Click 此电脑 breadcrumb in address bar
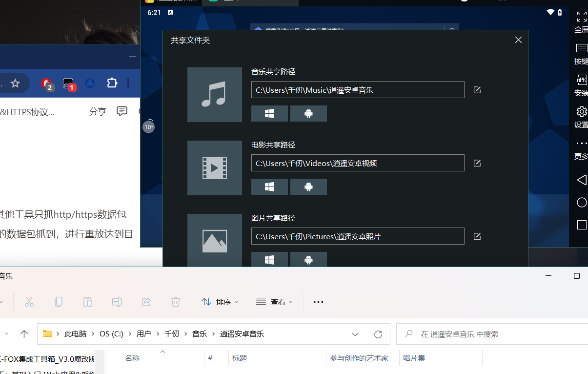Image resolution: width=588 pixels, height=374 pixels. (x=75, y=334)
